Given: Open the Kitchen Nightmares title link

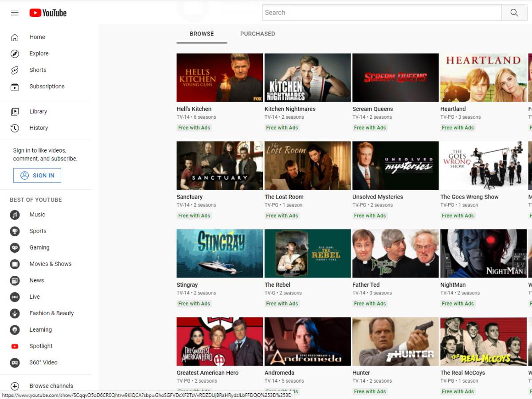Looking at the screenshot, I should [290, 109].
